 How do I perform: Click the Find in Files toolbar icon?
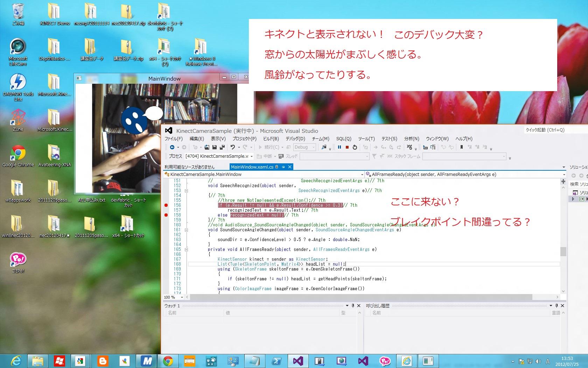tap(324, 147)
